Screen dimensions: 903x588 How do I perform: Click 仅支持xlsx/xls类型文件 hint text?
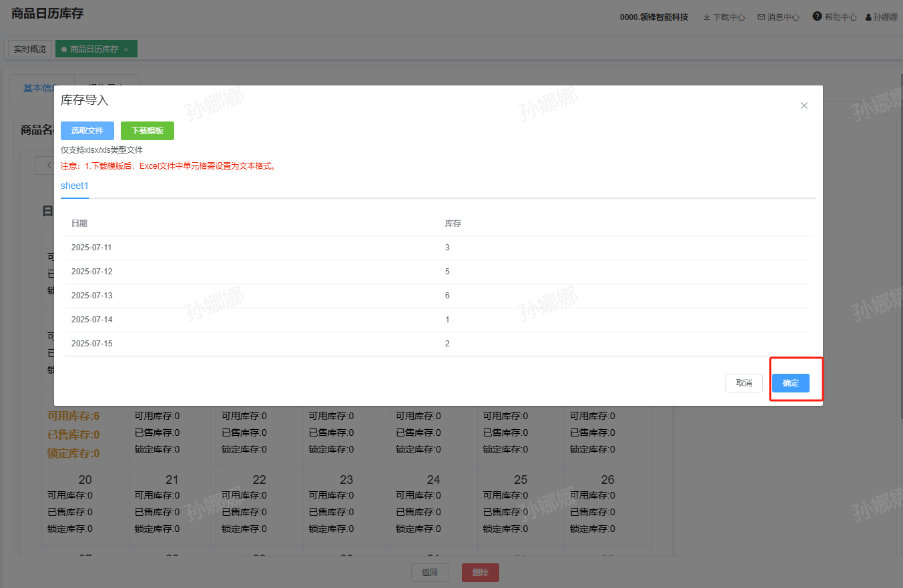pos(101,150)
